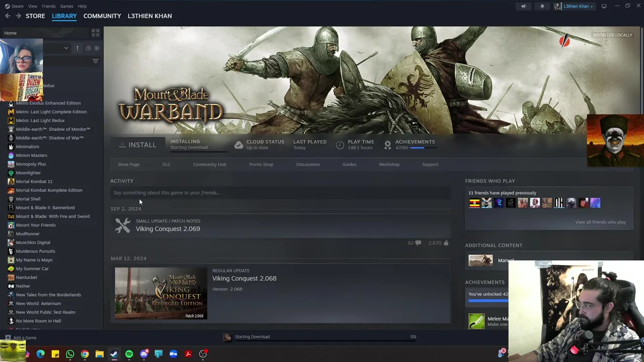644x362 pixels.
Task: Toggle the ready-to-play filter icon
Action: [97, 48]
